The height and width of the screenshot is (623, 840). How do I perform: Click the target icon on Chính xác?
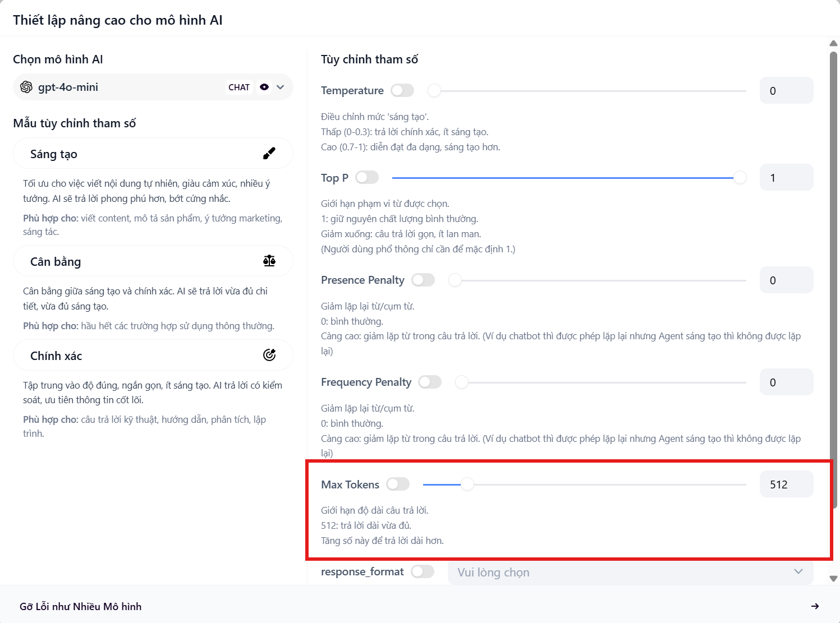pyautogui.click(x=269, y=355)
